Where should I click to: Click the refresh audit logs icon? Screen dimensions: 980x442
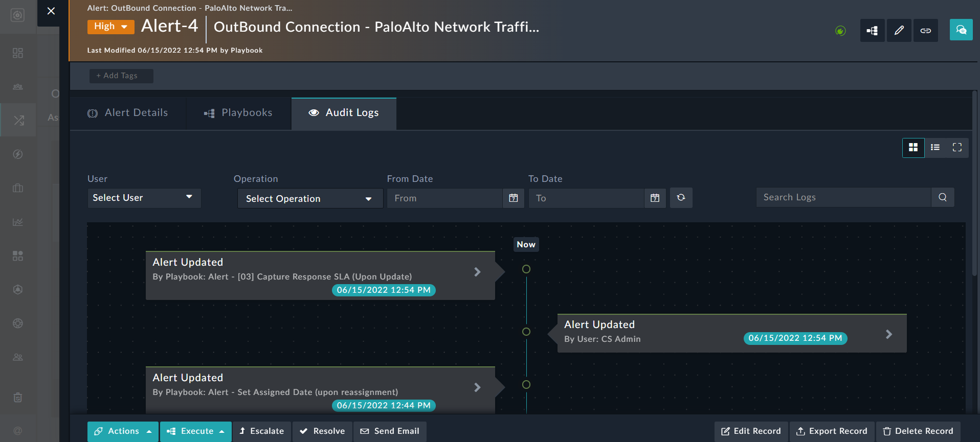681,198
